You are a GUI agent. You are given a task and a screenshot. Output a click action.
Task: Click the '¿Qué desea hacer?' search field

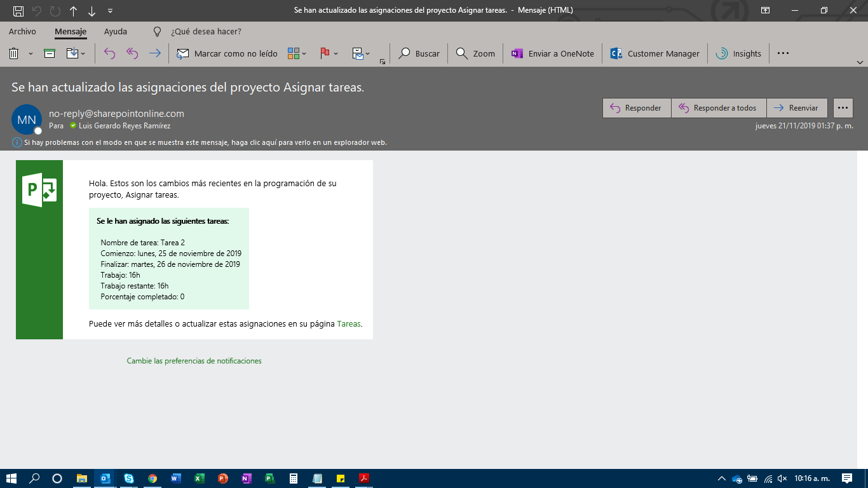206,31
